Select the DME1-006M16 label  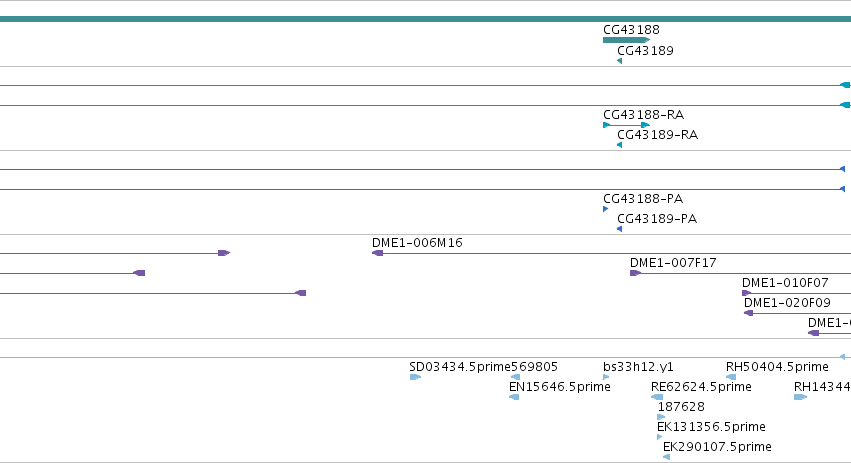point(417,243)
